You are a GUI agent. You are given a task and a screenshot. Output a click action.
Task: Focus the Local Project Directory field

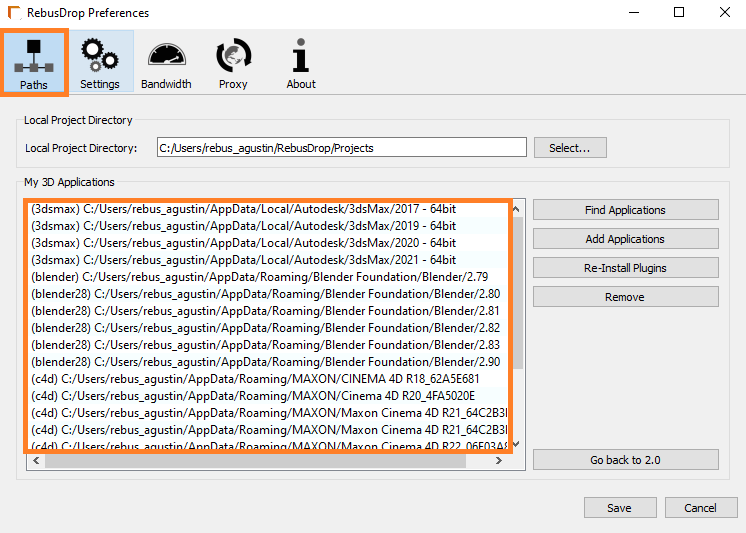point(342,147)
